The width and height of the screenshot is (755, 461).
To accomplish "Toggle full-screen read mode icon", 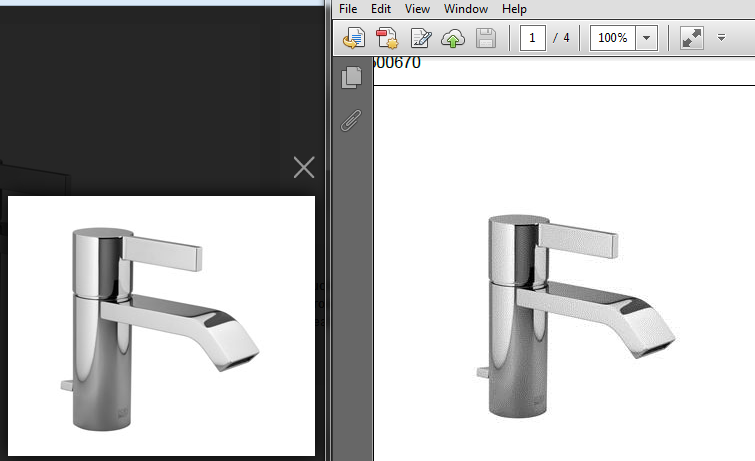I will tap(691, 39).
